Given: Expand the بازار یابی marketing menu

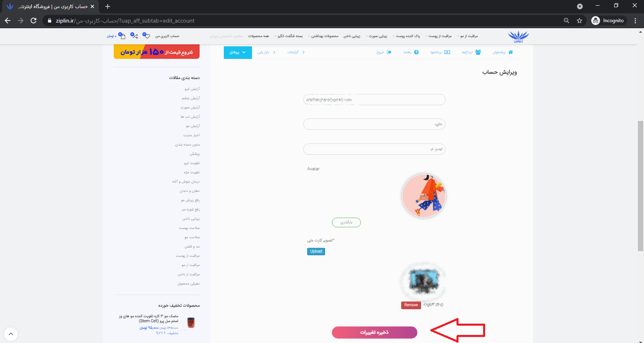Looking at the screenshot, I should click(266, 52).
